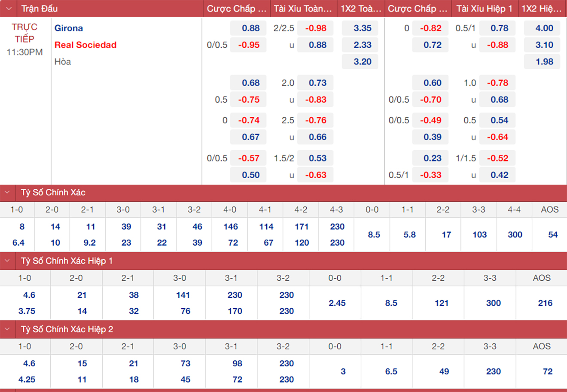Choose AOS odds 54 in correct score
567x392 pixels.
click(x=552, y=235)
